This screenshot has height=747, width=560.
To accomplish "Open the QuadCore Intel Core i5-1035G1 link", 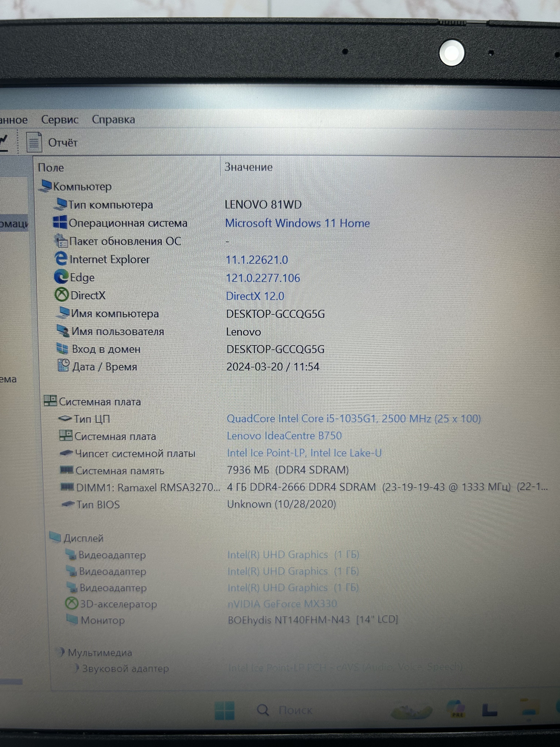I will tap(353, 418).
